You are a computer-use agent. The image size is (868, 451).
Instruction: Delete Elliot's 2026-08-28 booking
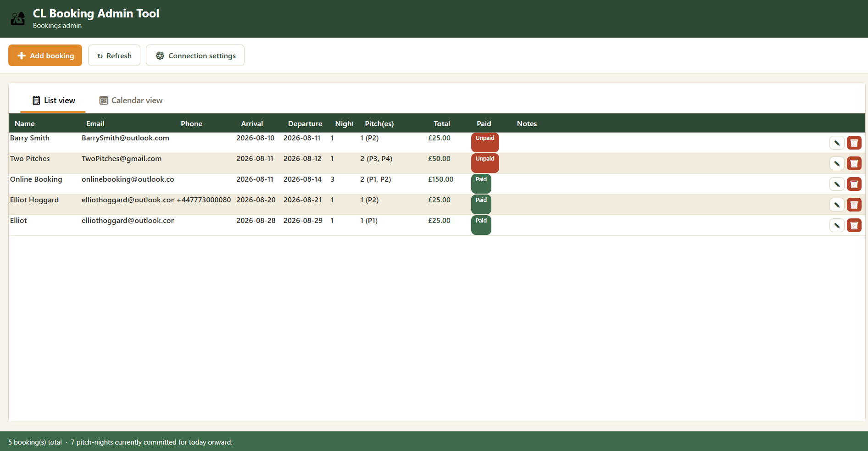click(x=854, y=225)
